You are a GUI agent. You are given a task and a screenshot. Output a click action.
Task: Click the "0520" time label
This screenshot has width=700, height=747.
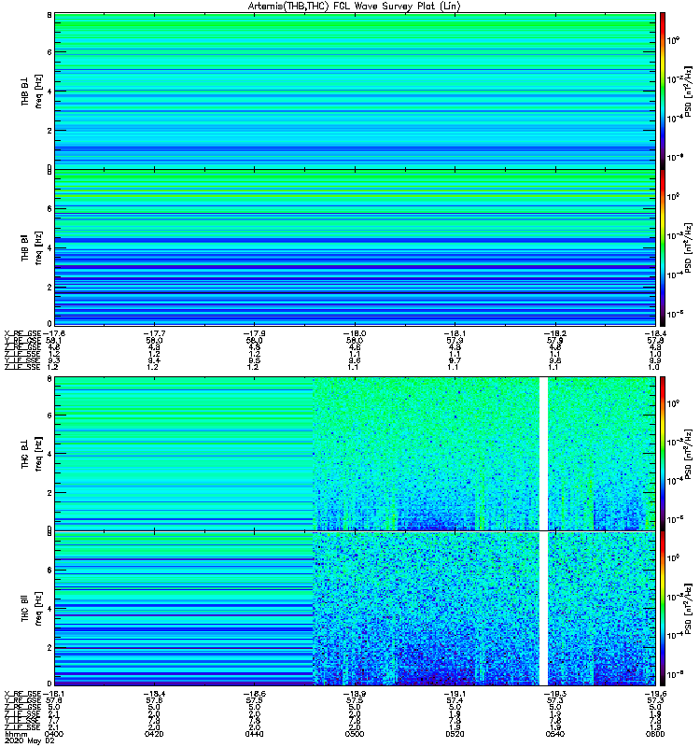[455, 734]
